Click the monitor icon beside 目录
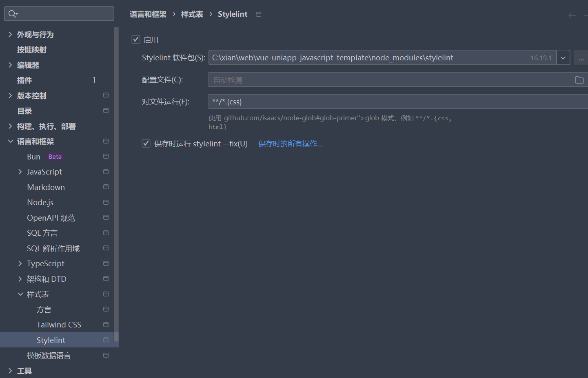The height and width of the screenshot is (378, 588). [x=106, y=111]
